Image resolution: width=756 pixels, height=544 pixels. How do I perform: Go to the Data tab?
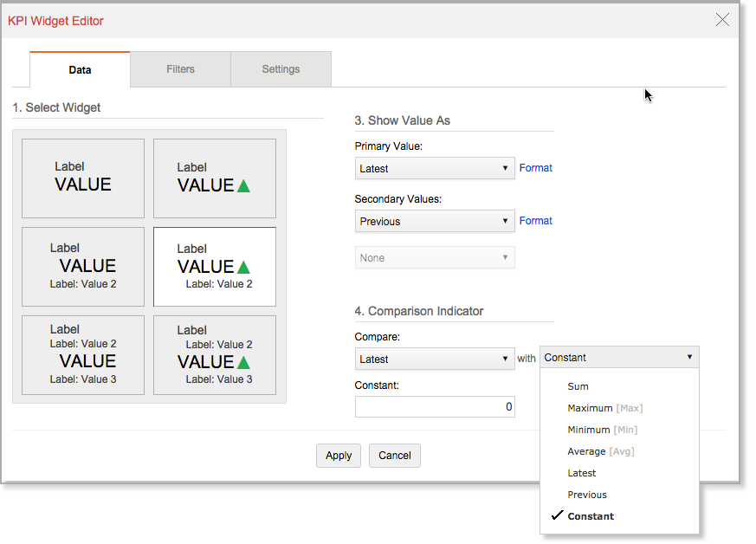[x=80, y=70]
